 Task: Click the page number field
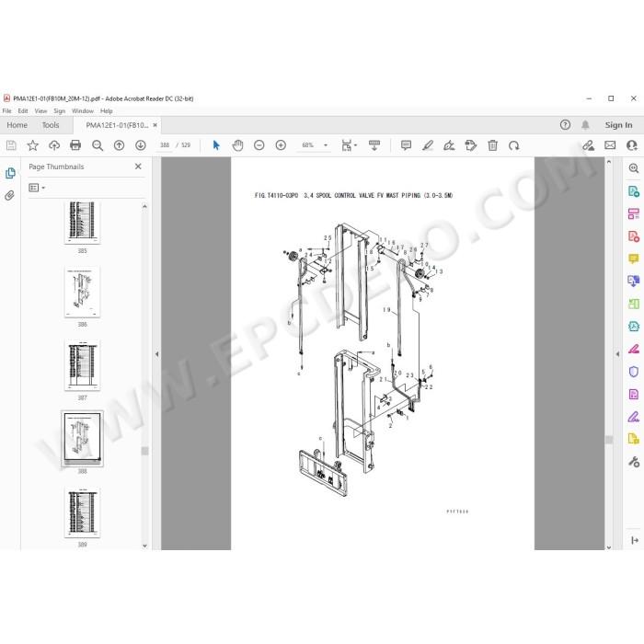click(165, 145)
